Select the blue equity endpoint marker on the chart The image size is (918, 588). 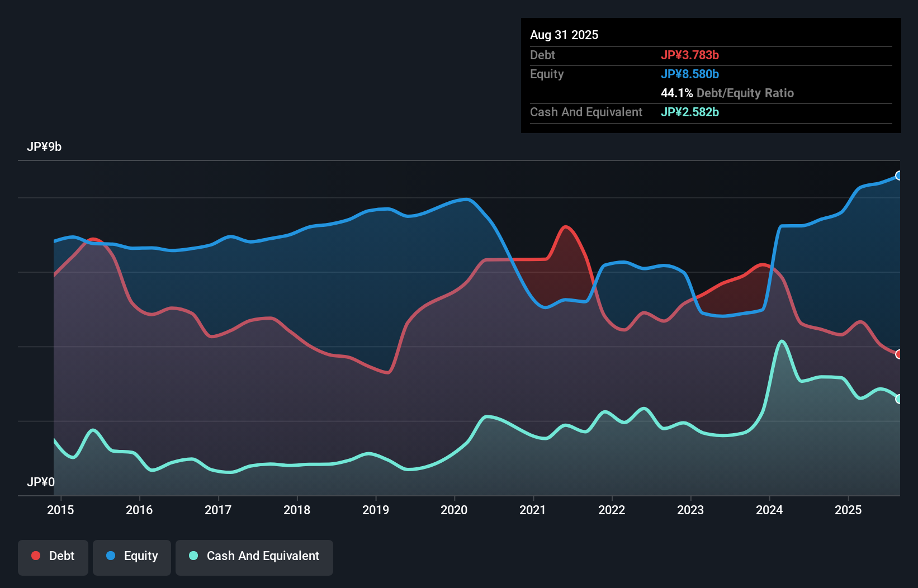click(x=899, y=176)
